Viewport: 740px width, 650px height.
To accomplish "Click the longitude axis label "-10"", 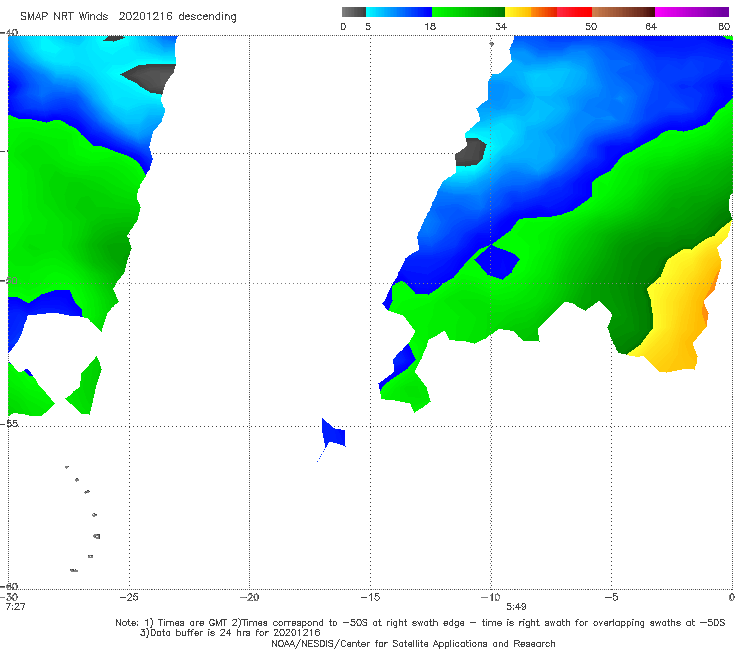I will click(490, 597).
